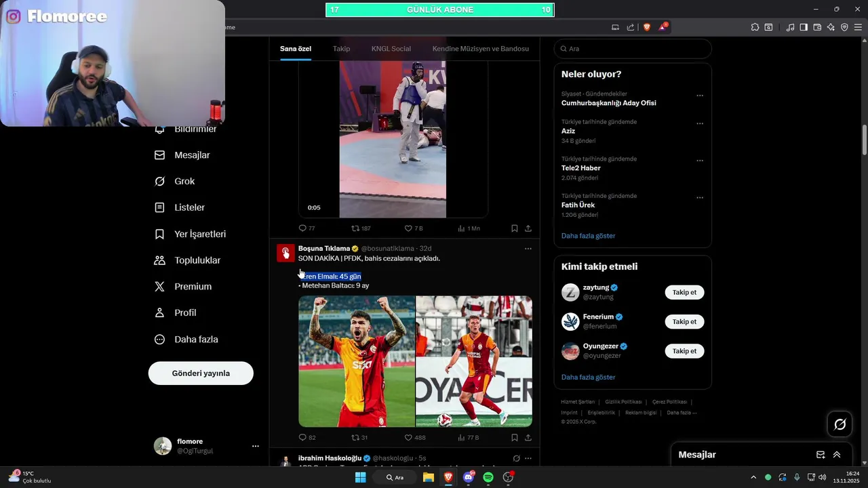Open floating Grok button
The image size is (868, 488).
coord(840,424)
